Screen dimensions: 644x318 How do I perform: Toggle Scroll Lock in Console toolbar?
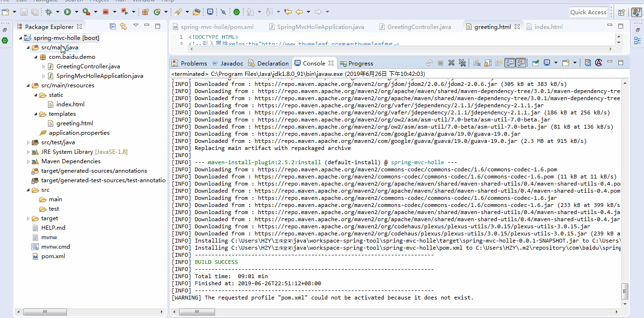click(488, 63)
